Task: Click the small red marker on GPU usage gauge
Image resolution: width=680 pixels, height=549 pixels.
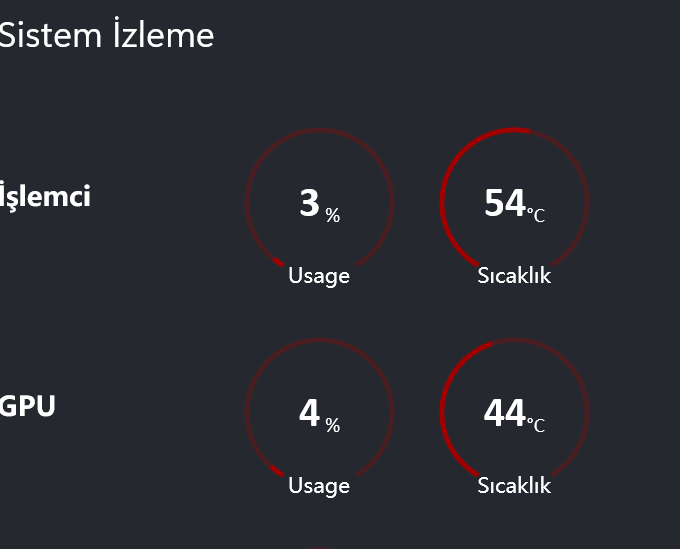Action: [278, 473]
